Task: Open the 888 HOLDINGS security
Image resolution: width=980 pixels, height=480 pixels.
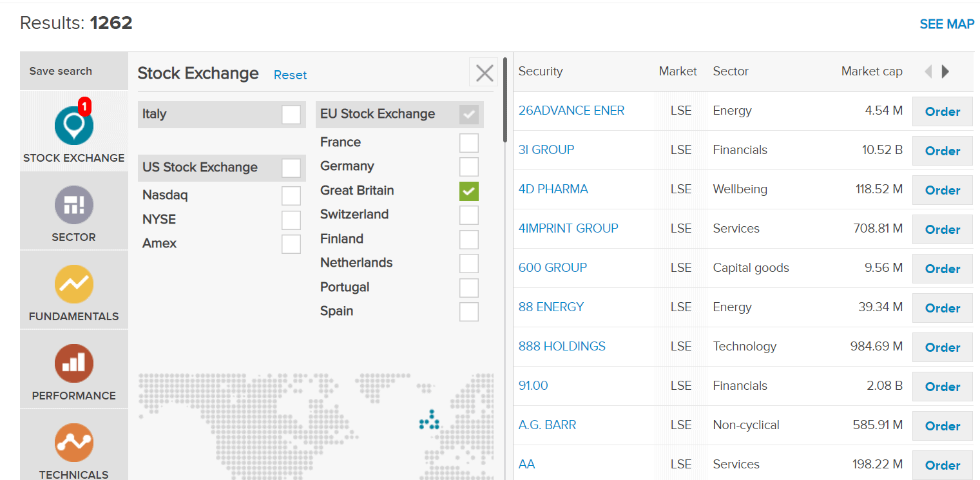Action: click(x=562, y=346)
